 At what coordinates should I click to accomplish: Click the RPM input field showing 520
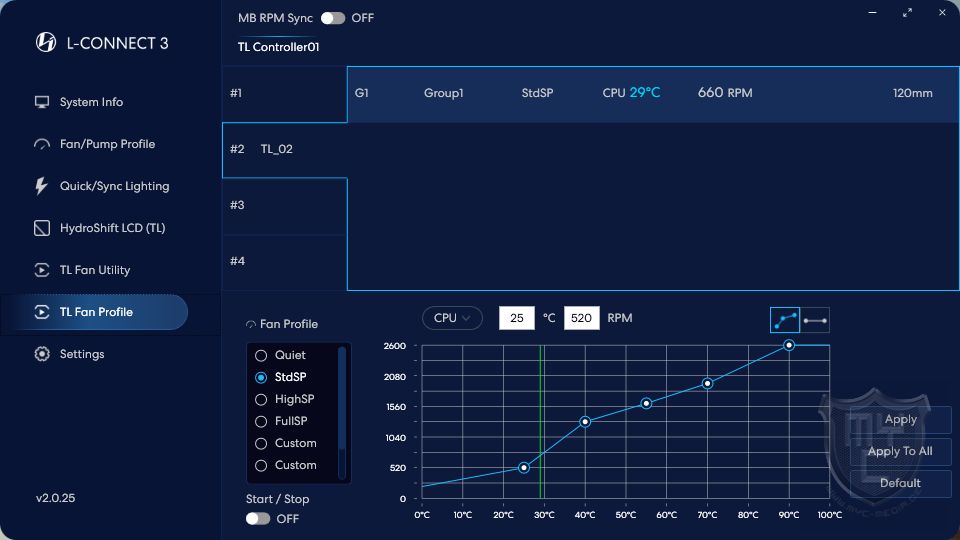(x=582, y=318)
